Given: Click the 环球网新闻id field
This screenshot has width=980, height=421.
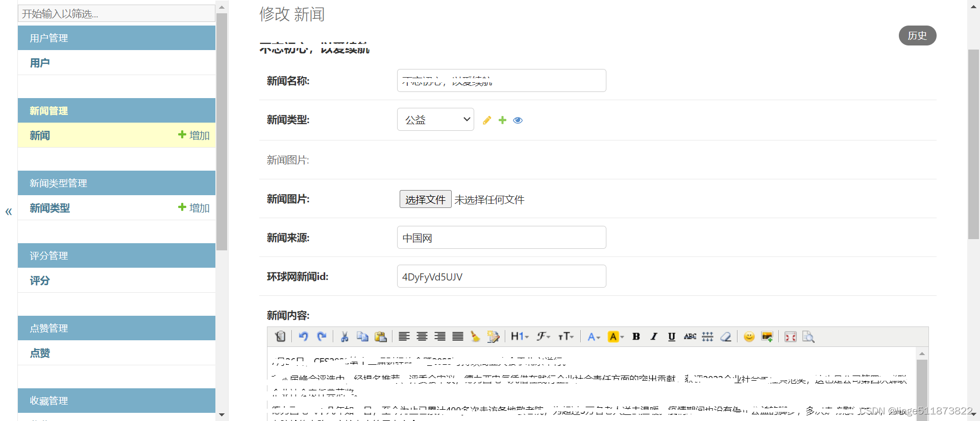Looking at the screenshot, I should pos(501,276).
